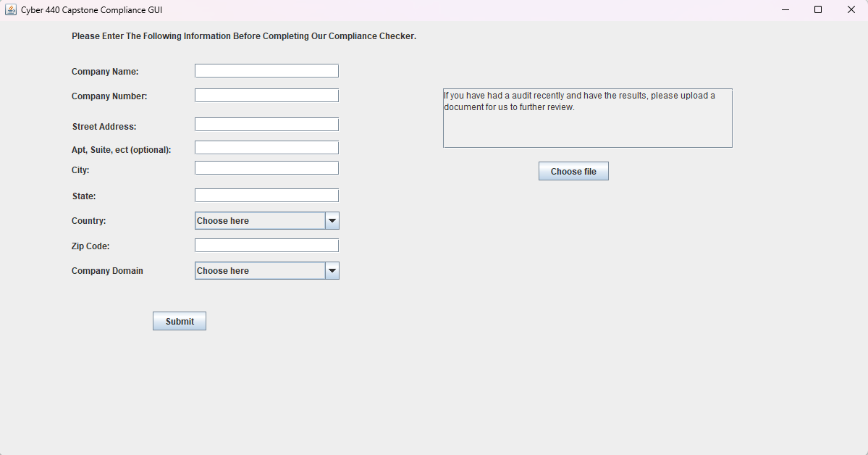Open the Company Domain dropdown arrow
This screenshot has width=868, height=455.
pyautogui.click(x=332, y=271)
